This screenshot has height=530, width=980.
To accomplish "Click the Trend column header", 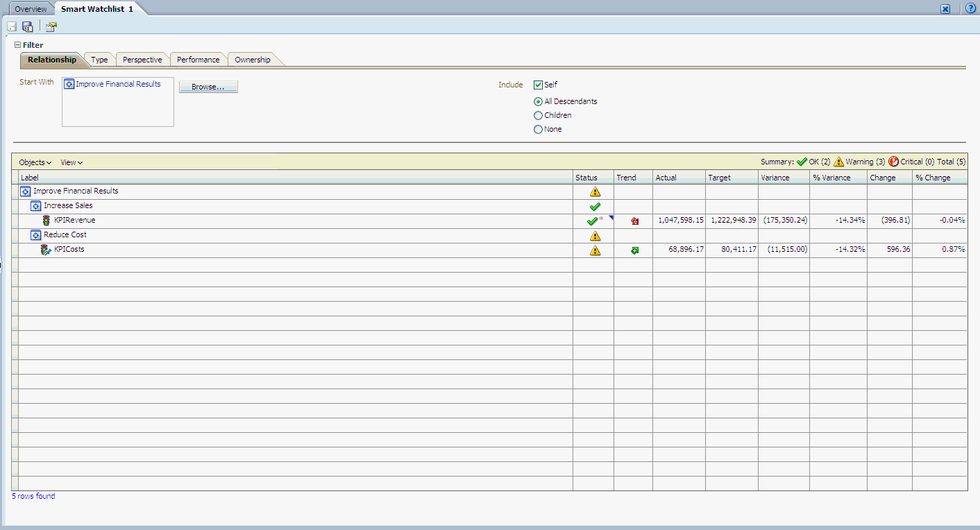I will pyautogui.click(x=633, y=178).
